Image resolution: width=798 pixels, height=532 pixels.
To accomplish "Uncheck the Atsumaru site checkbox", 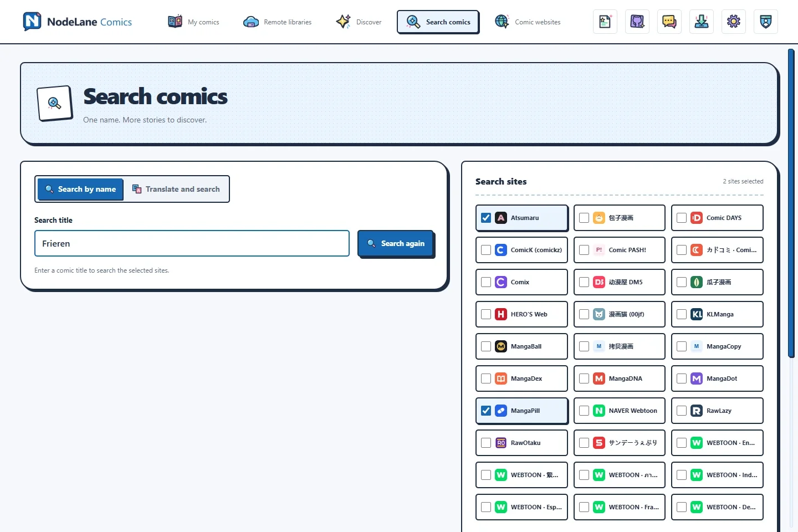I will 486,218.
